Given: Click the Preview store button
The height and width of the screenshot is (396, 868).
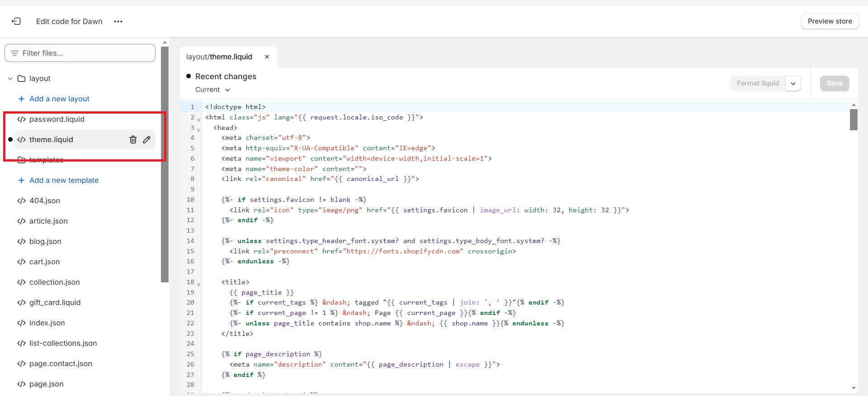Looking at the screenshot, I should 830,21.
